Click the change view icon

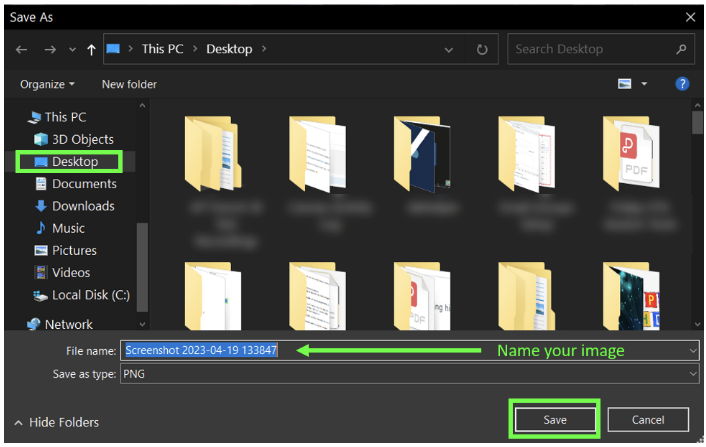(624, 84)
